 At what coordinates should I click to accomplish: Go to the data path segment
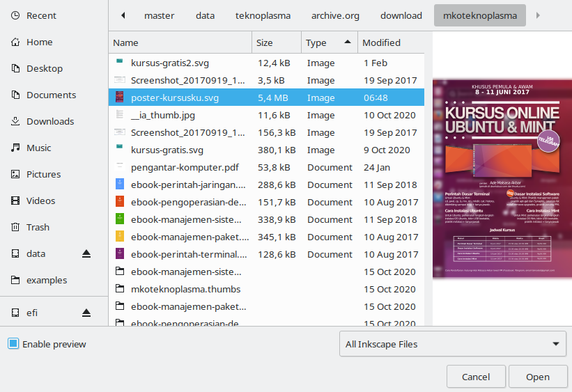tap(205, 16)
